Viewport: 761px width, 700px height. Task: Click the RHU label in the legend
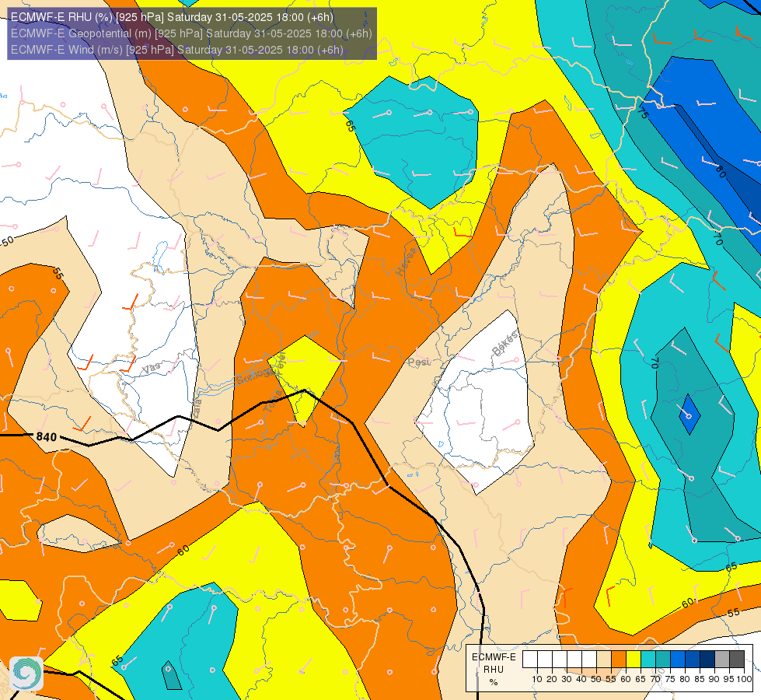[494, 670]
